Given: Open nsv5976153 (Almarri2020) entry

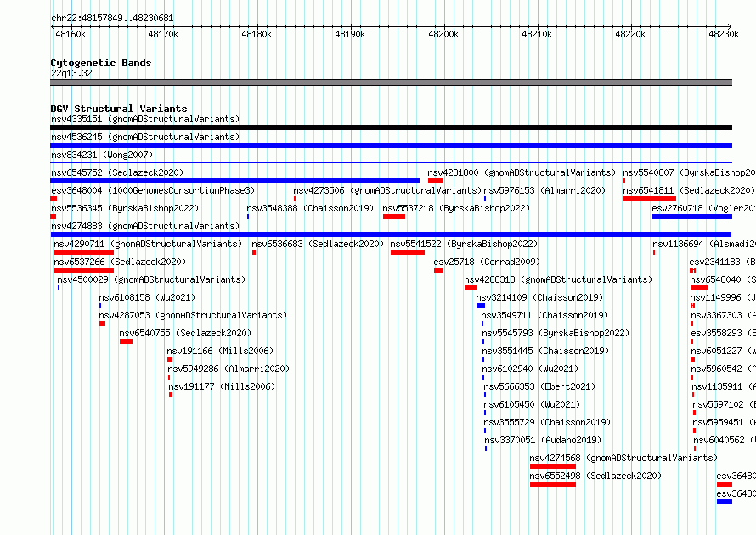Looking at the screenshot, I should click(x=544, y=190).
